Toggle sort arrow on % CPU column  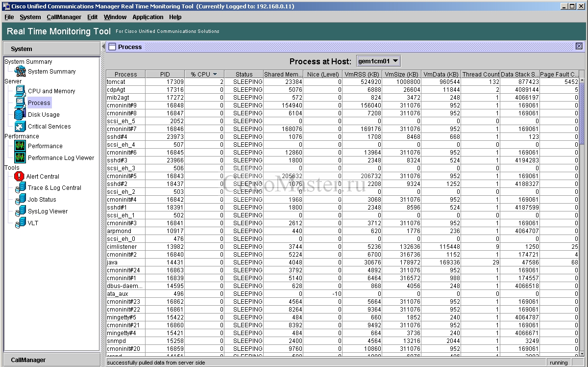click(215, 74)
